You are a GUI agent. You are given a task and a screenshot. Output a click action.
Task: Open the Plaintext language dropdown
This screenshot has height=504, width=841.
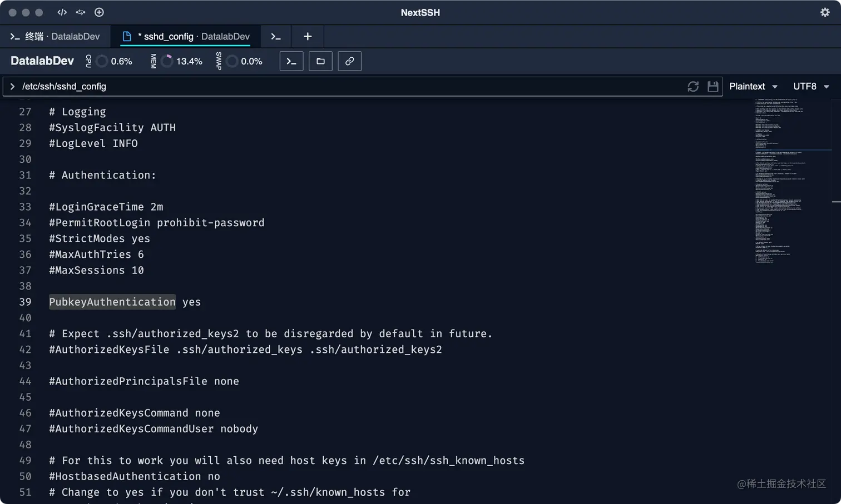coord(754,87)
